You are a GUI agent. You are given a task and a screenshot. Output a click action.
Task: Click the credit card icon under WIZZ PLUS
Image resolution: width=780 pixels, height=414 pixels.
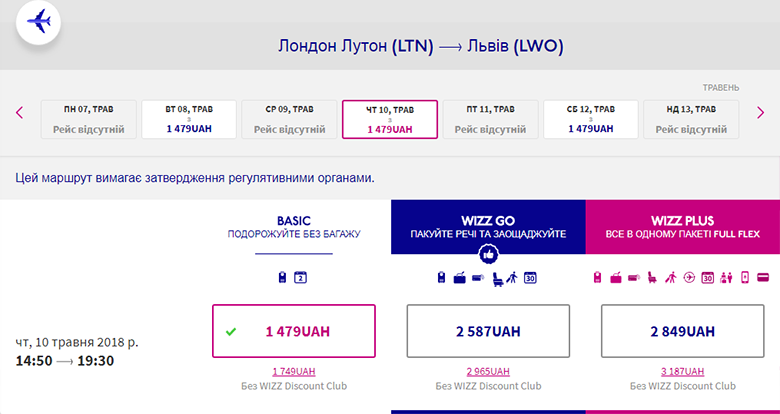[x=762, y=277]
